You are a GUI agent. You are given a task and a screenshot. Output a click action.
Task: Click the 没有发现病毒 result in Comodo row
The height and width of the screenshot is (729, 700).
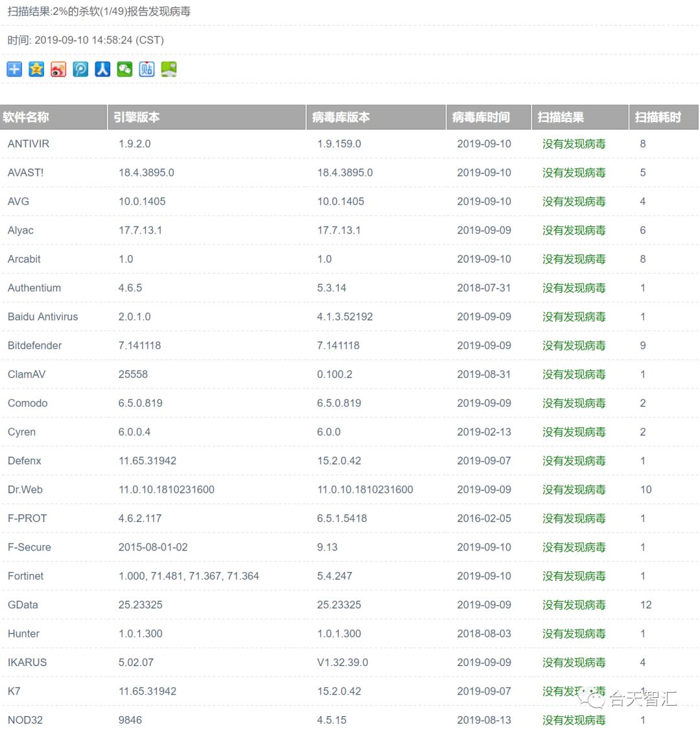tap(574, 403)
